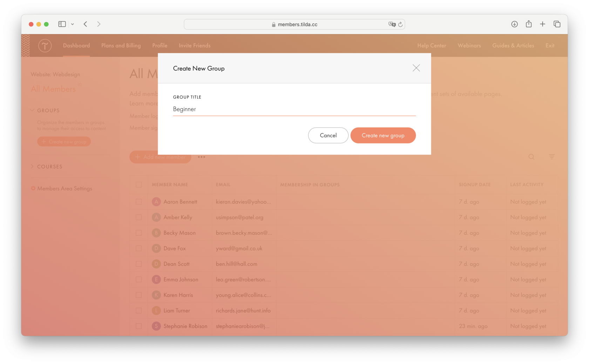Click the more options ellipsis beside Add new member
This screenshot has height=364, width=589.
coord(202,157)
